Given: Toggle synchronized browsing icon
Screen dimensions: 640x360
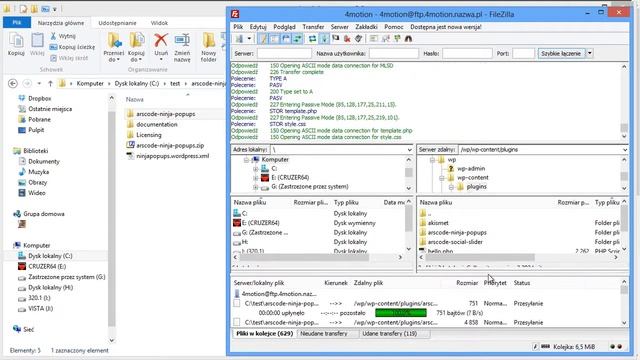Looking at the screenshot, I should coord(397,39).
